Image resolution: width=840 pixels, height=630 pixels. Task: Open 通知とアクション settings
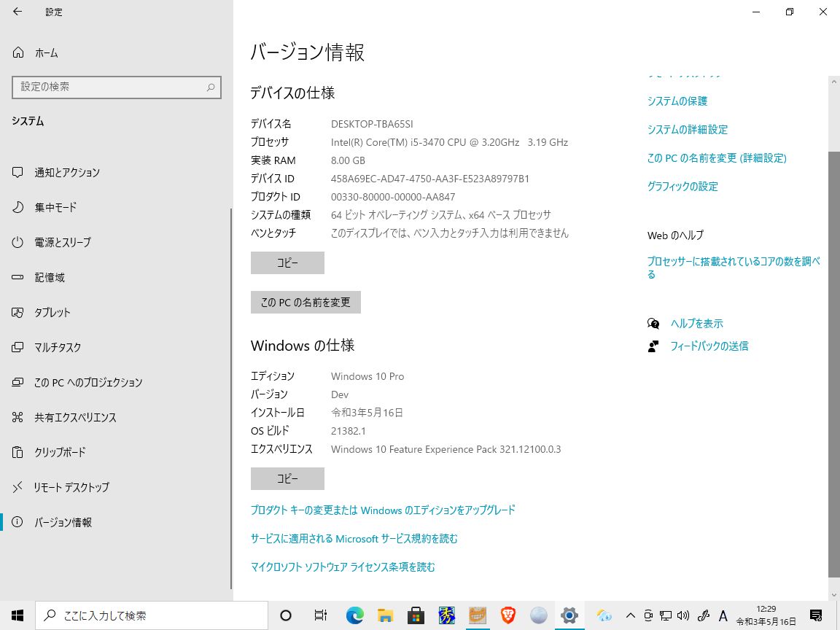point(115,173)
